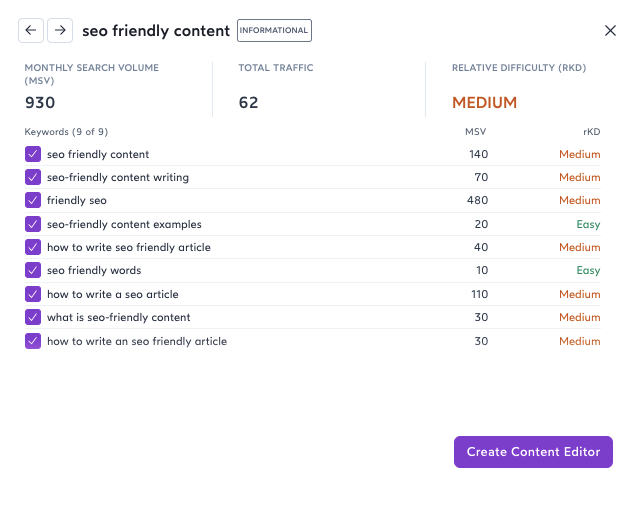Click the 'seo friendly content' panel title

click(156, 31)
